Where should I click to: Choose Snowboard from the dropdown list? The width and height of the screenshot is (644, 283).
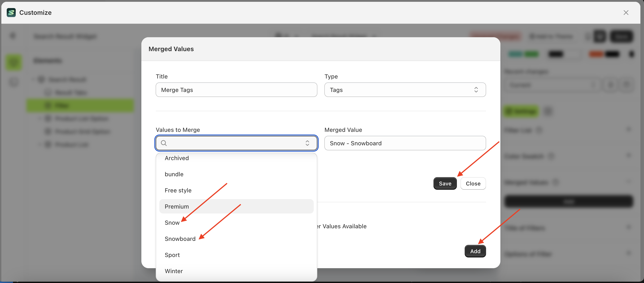[180, 239]
